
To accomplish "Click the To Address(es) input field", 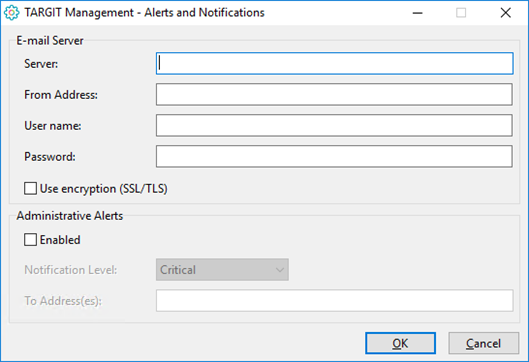I will tap(334, 300).
